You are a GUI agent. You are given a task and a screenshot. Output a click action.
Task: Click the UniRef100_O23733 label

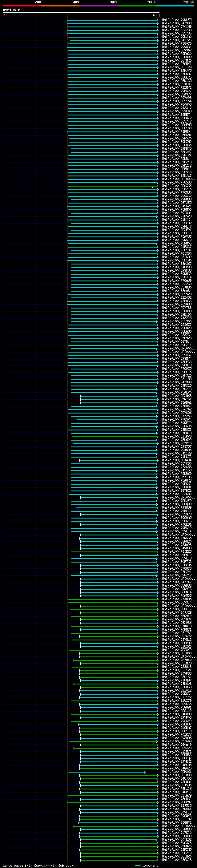pyautogui.click(x=177, y=30)
